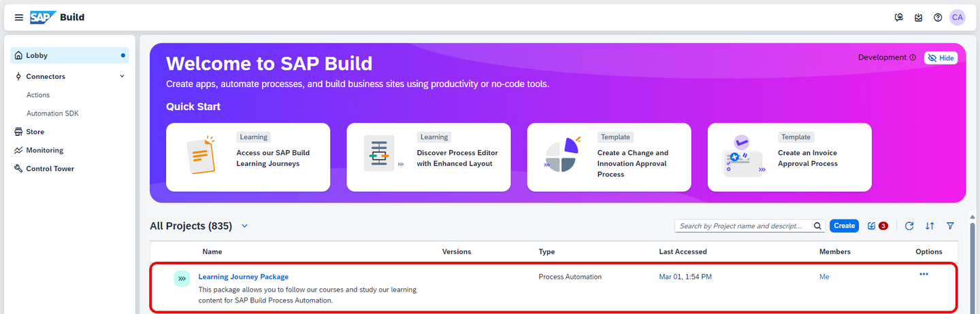Show the Development environment info icon
Screen dimensions: 980x314
pyautogui.click(x=913, y=58)
